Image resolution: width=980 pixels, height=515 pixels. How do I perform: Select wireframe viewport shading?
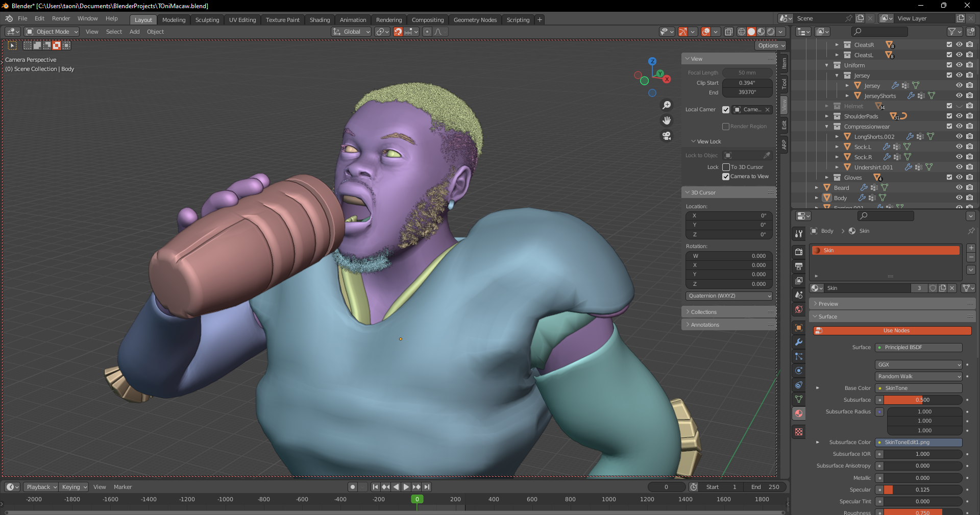(x=742, y=32)
